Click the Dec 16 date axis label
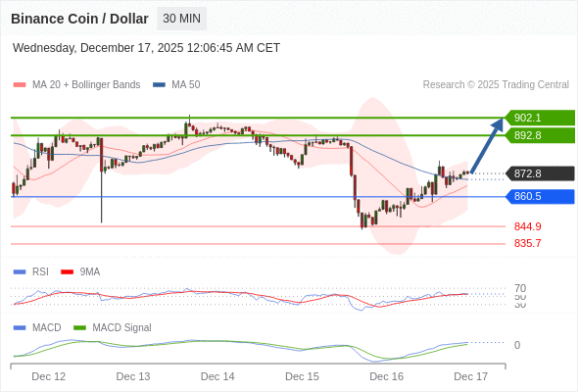Viewport: 578px width, 392px height. tap(387, 376)
